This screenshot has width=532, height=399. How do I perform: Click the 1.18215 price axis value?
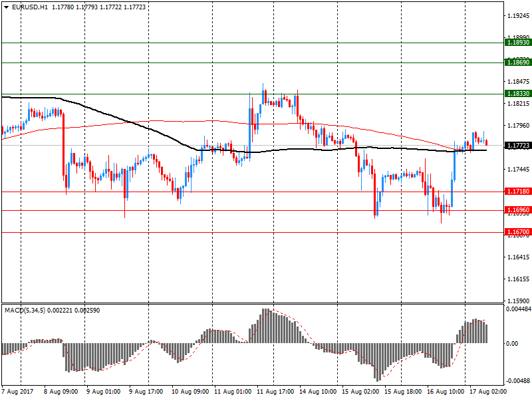[x=518, y=104]
